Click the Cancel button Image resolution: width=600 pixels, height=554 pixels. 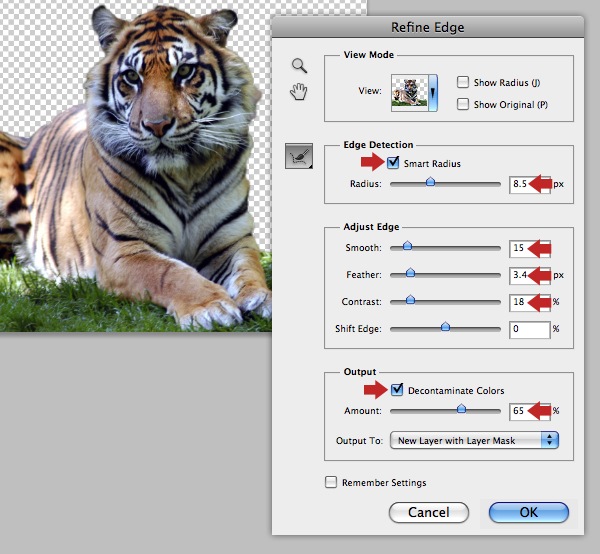coord(429,512)
